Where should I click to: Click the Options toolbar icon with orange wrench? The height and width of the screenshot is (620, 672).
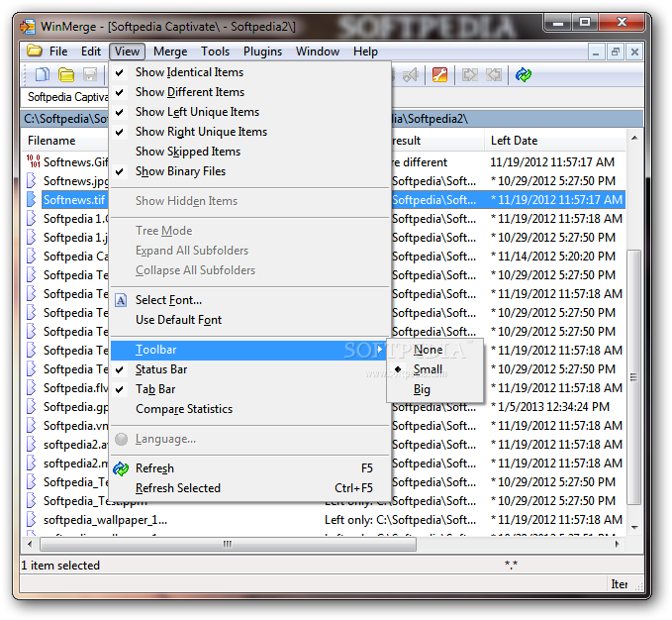pos(439,74)
